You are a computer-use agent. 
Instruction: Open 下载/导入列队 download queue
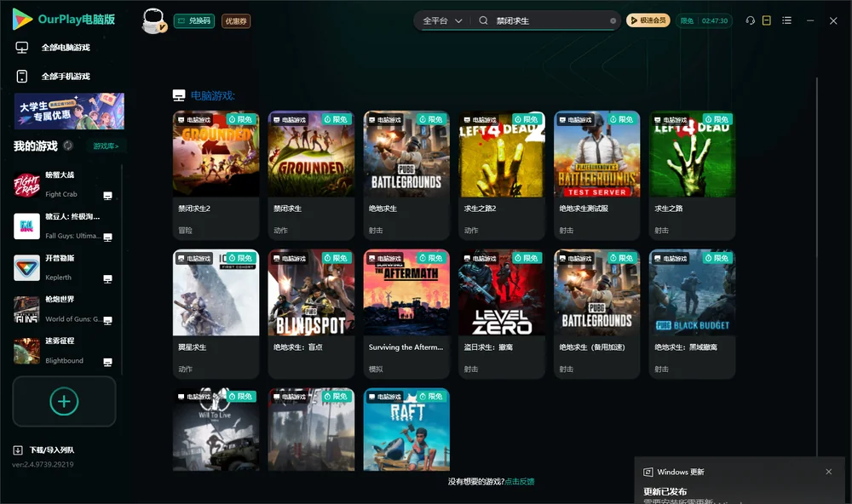click(44, 450)
